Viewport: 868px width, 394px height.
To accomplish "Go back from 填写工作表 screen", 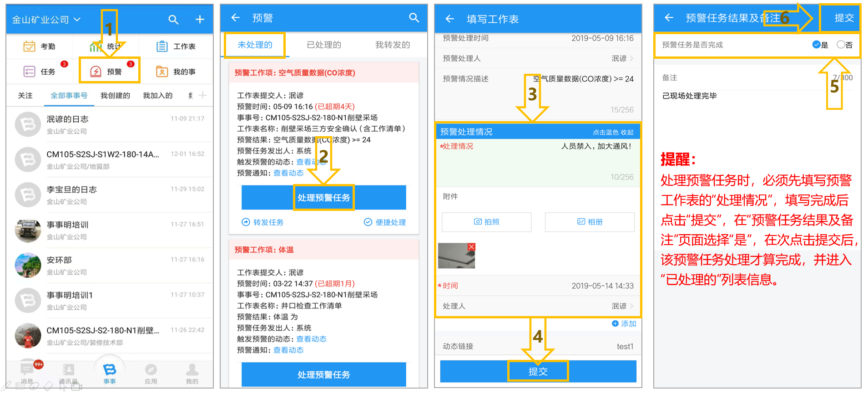I will click(x=449, y=19).
